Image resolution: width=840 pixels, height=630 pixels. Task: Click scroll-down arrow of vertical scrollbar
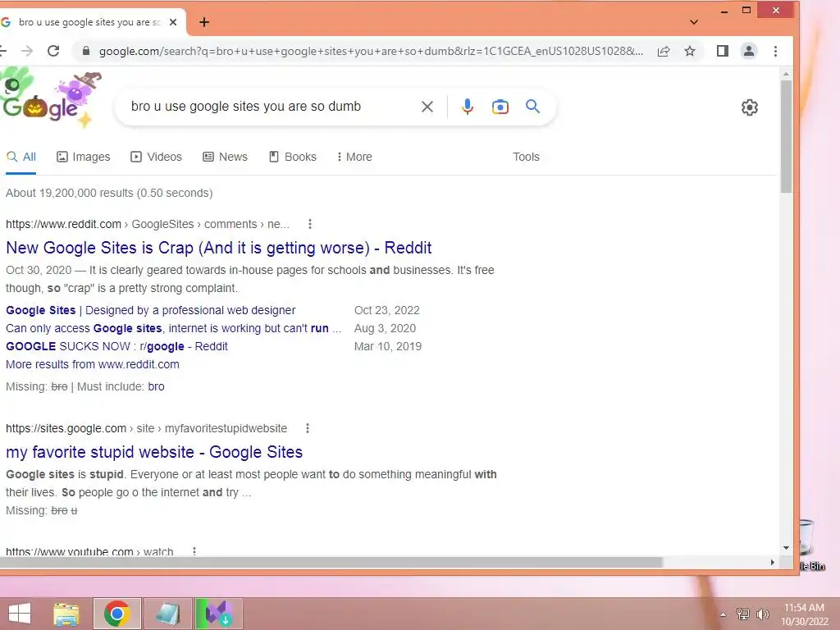(x=786, y=548)
